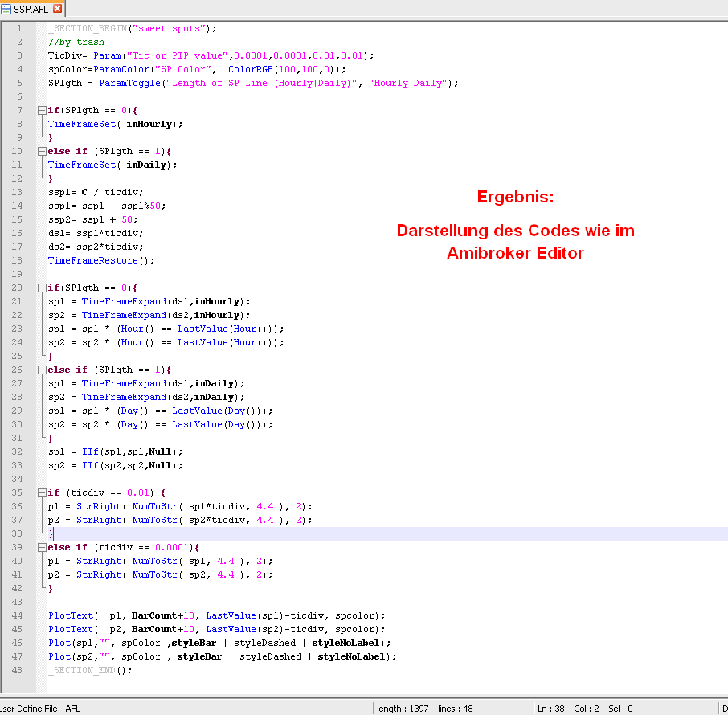Click the Ln/Col/Sel position status field
728x715 pixels.
[x=584, y=709]
